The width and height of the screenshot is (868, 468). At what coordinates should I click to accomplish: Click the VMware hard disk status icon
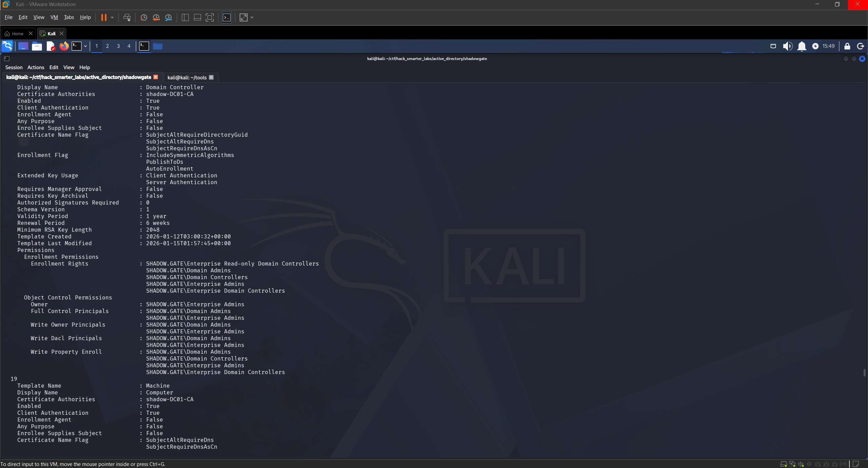pos(784,464)
